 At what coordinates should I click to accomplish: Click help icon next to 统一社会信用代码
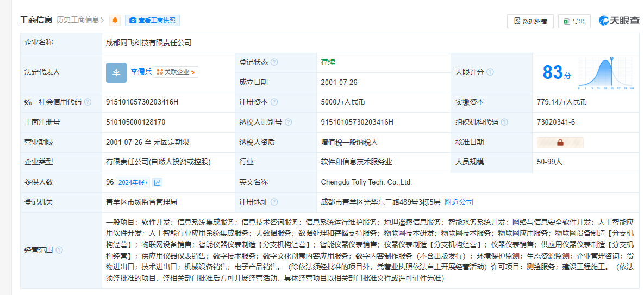[x=87, y=102]
